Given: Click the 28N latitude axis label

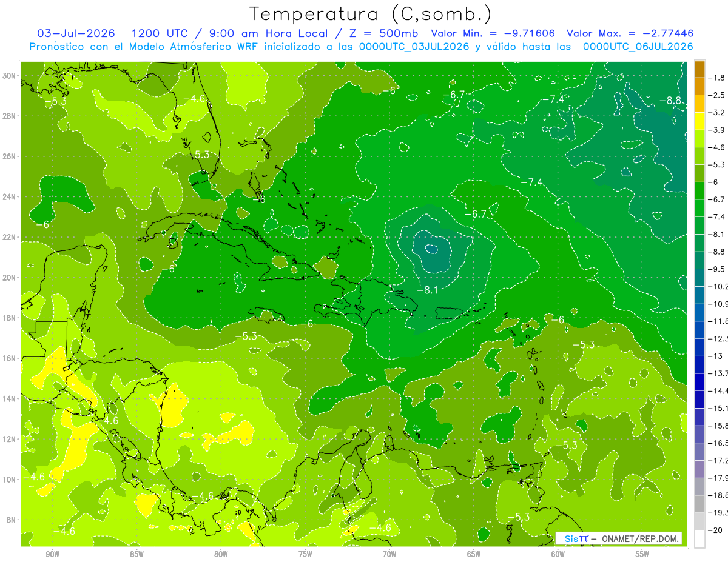Looking at the screenshot, I should click(x=10, y=116).
